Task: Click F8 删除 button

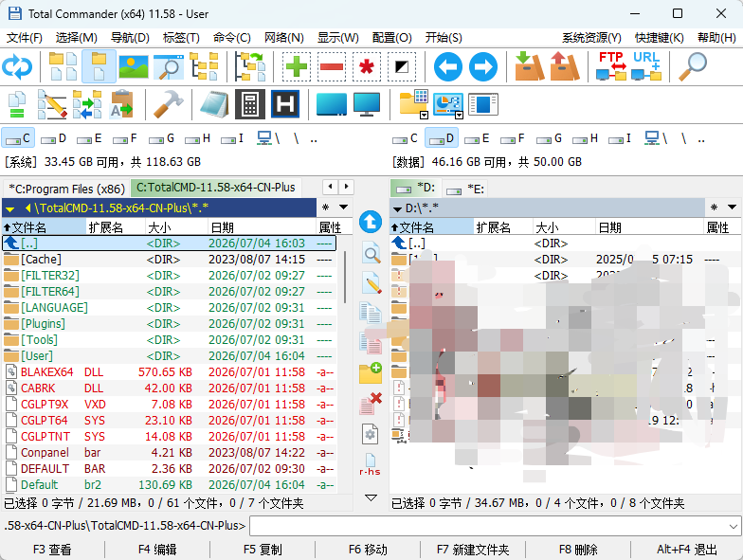Action: tap(578, 550)
